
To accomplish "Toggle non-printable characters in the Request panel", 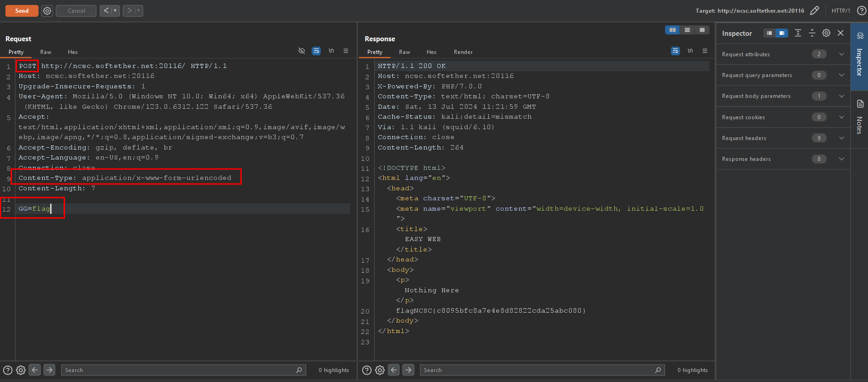I will tap(331, 51).
